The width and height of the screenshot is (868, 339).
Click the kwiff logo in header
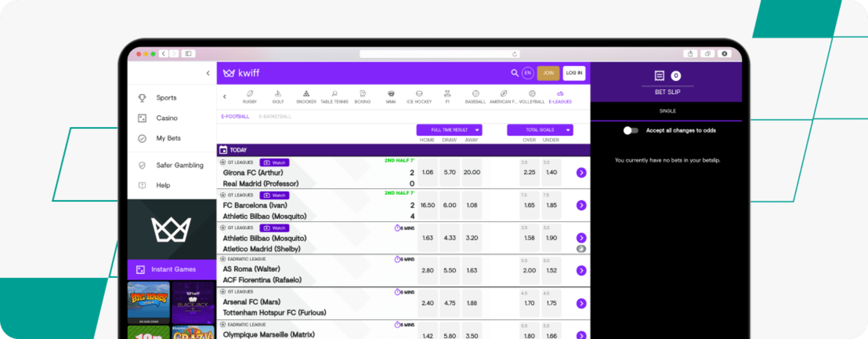coord(241,73)
